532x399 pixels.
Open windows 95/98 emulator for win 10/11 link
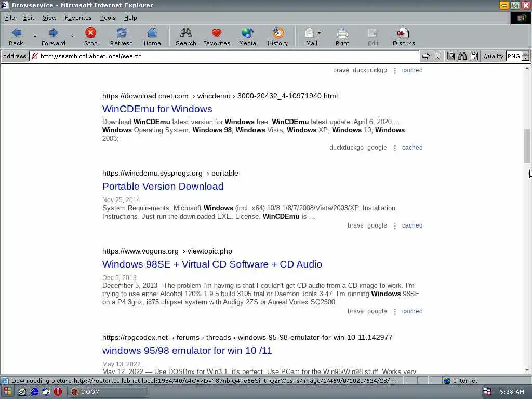[187, 351]
